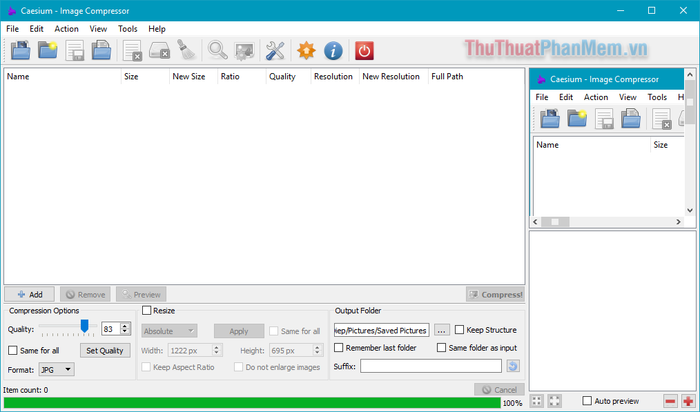Click the magnifier Preview toolbar icon
Screen dimensions: 700x412
[x=217, y=50]
